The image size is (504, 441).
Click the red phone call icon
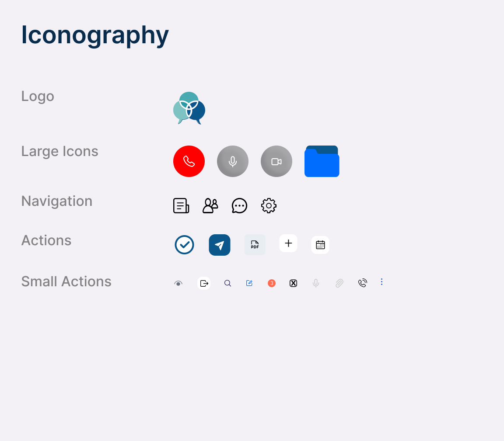coord(189,161)
